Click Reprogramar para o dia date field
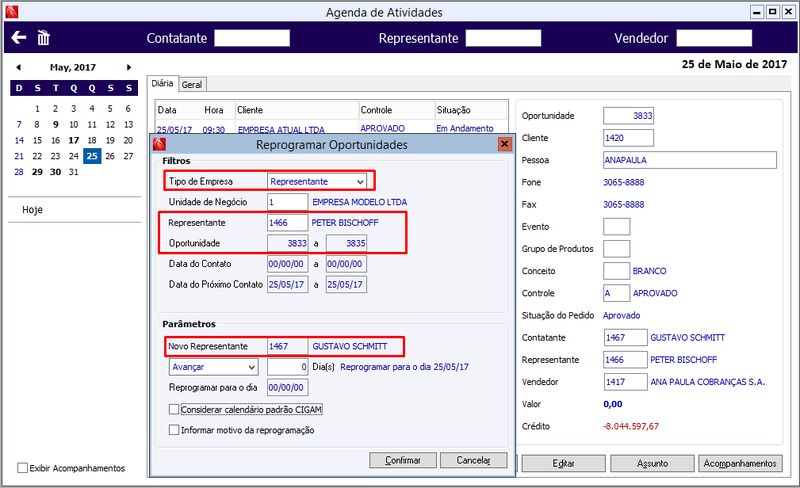Screen dimensions: 800x488 [288, 387]
